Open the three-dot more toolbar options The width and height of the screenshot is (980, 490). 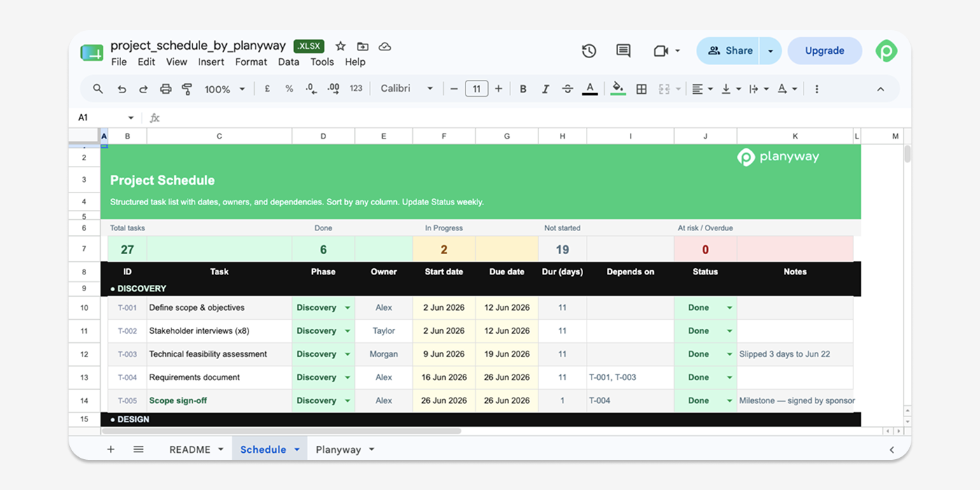click(816, 89)
